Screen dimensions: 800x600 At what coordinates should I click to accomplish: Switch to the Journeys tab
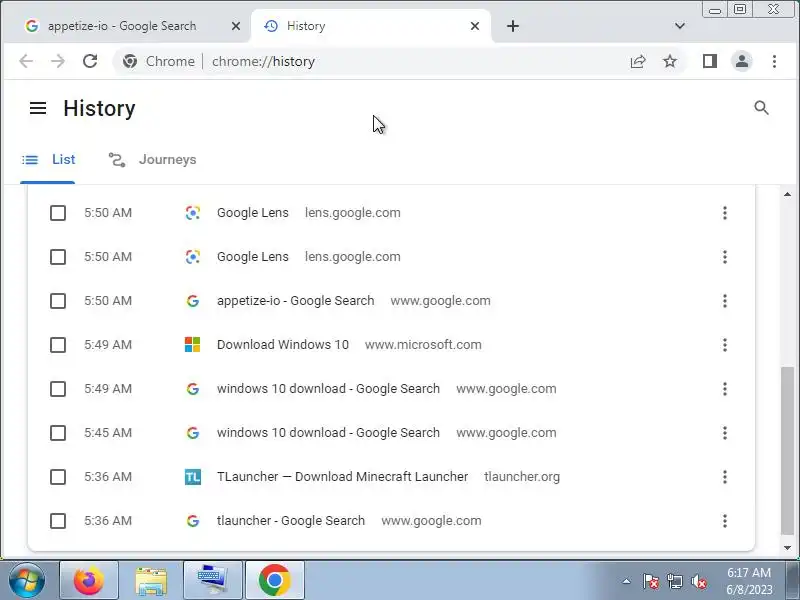pyautogui.click(x=153, y=160)
